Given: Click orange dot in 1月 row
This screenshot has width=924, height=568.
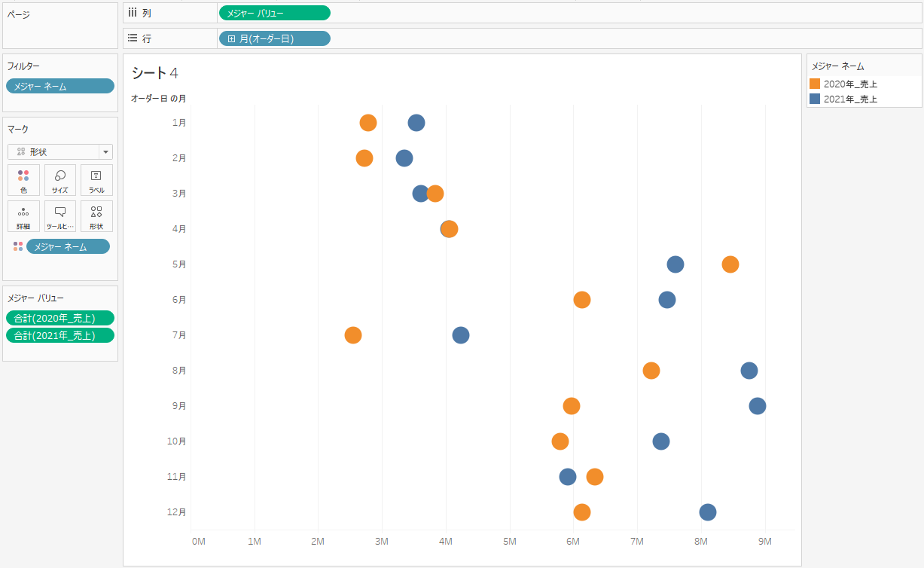Looking at the screenshot, I should (x=368, y=123).
